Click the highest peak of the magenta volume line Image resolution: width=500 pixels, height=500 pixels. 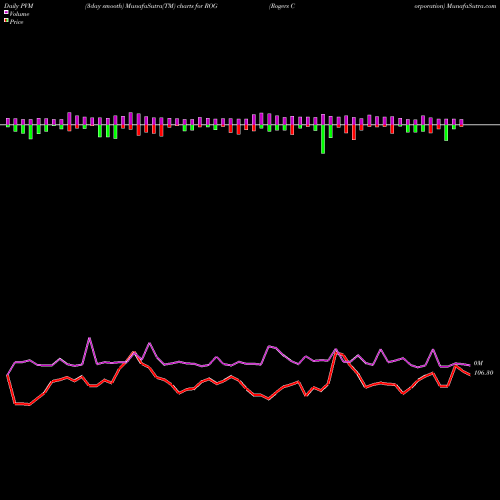click(x=89, y=338)
